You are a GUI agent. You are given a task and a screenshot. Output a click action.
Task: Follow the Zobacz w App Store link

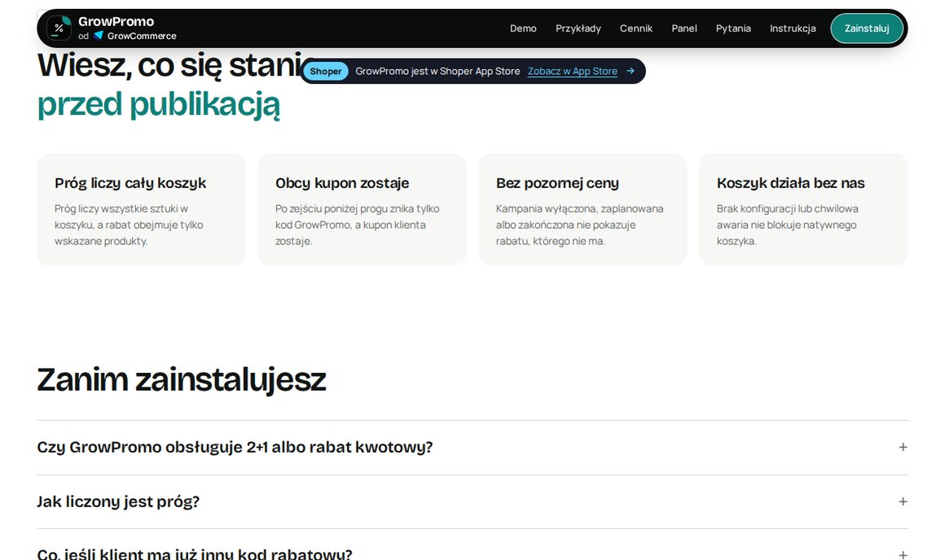(573, 71)
